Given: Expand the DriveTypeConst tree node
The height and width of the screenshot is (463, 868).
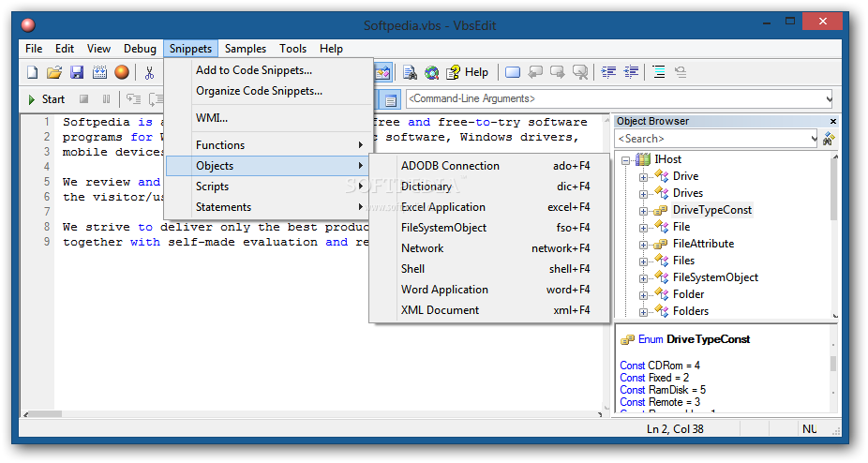Looking at the screenshot, I should pyautogui.click(x=643, y=211).
